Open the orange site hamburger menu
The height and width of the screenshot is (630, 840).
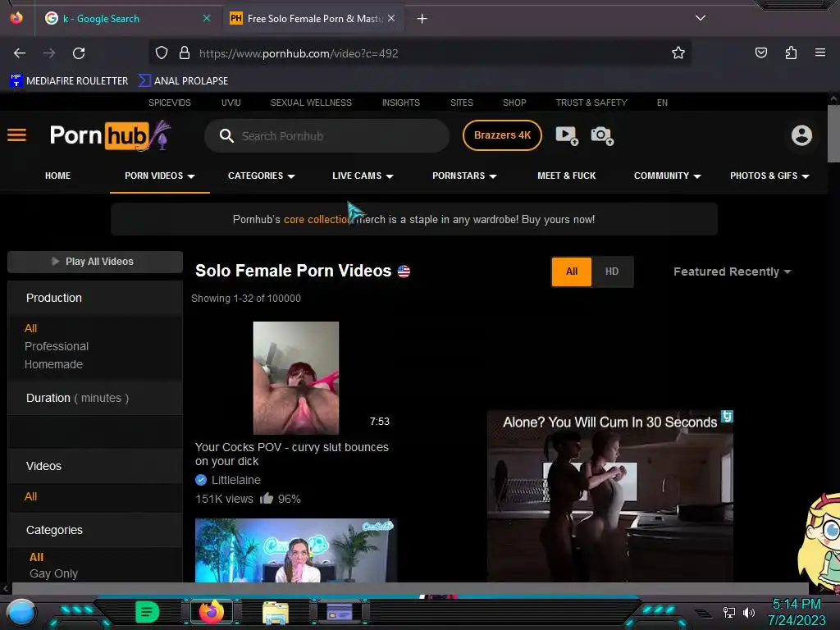tap(16, 135)
